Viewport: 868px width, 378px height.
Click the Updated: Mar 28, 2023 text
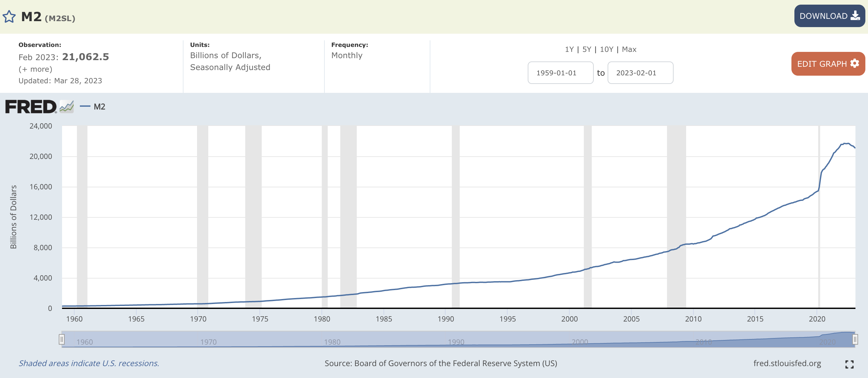60,81
